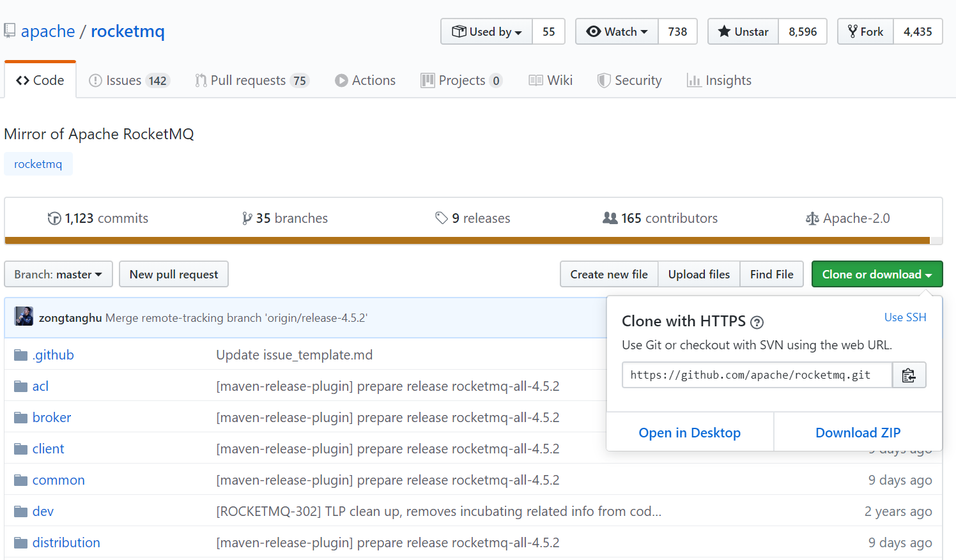Open the 9 releases link
956x560 pixels.
coord(473,218)
